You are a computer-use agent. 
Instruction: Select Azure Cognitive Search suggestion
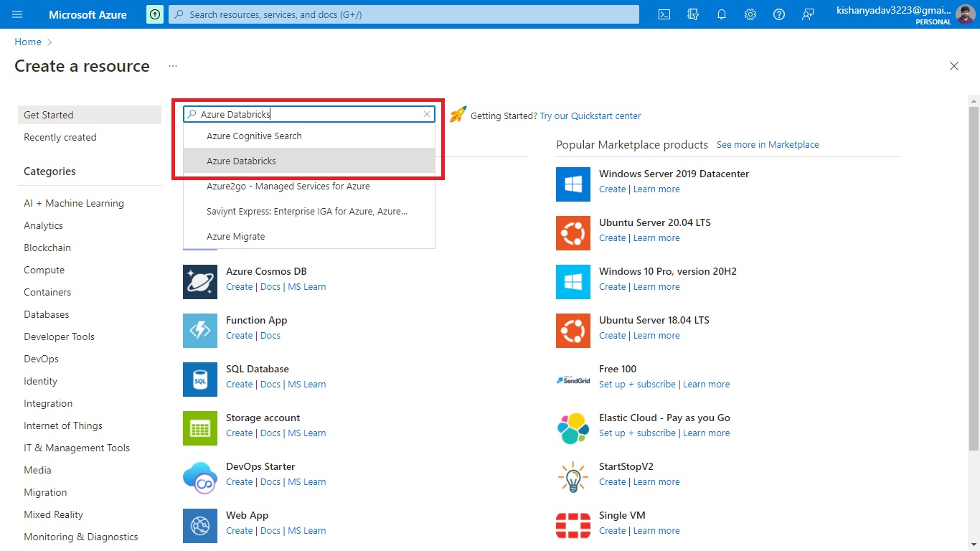coord(309,136)
